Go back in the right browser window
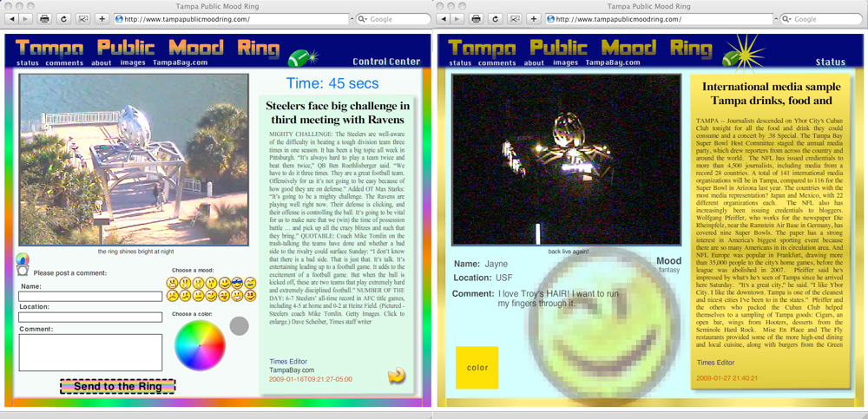 446,18
